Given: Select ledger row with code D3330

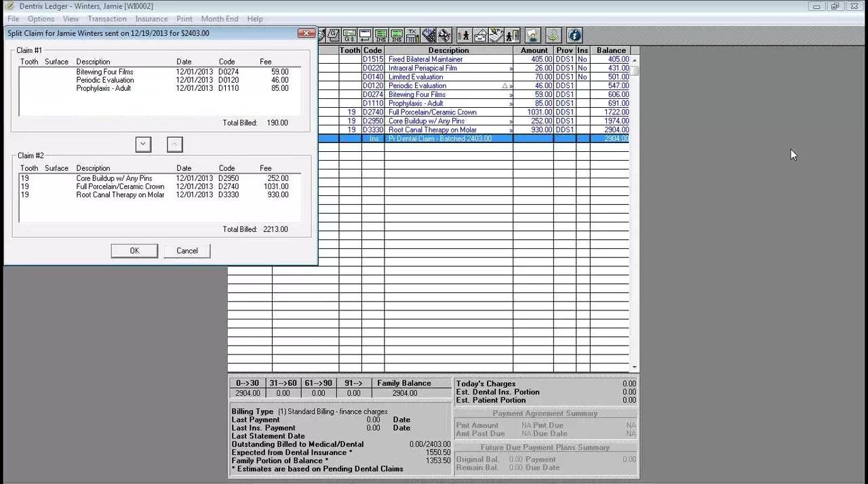Looking at the screenshot, I should click(473, 130).
